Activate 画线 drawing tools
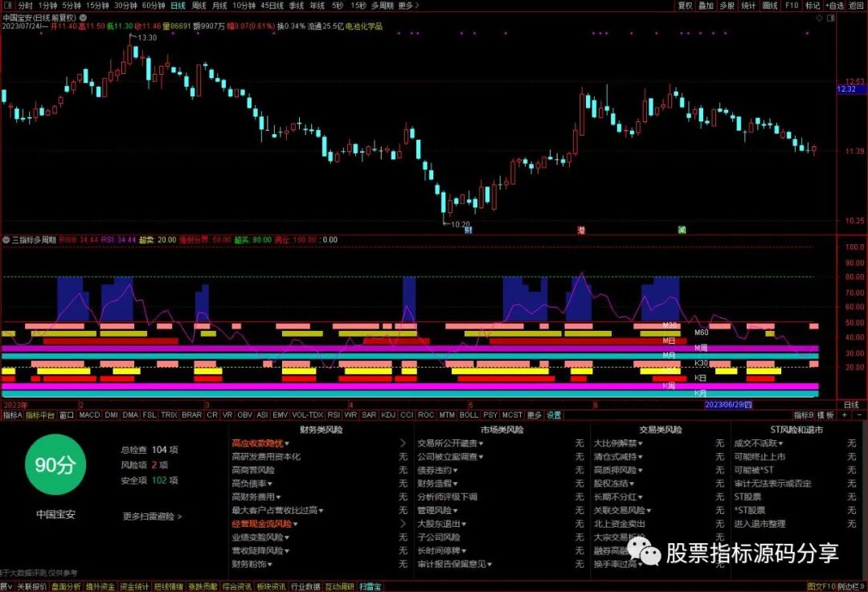Image resolution: width=868 pixels, height=592 pixels. pyautogui.click(x=770, y=5)
